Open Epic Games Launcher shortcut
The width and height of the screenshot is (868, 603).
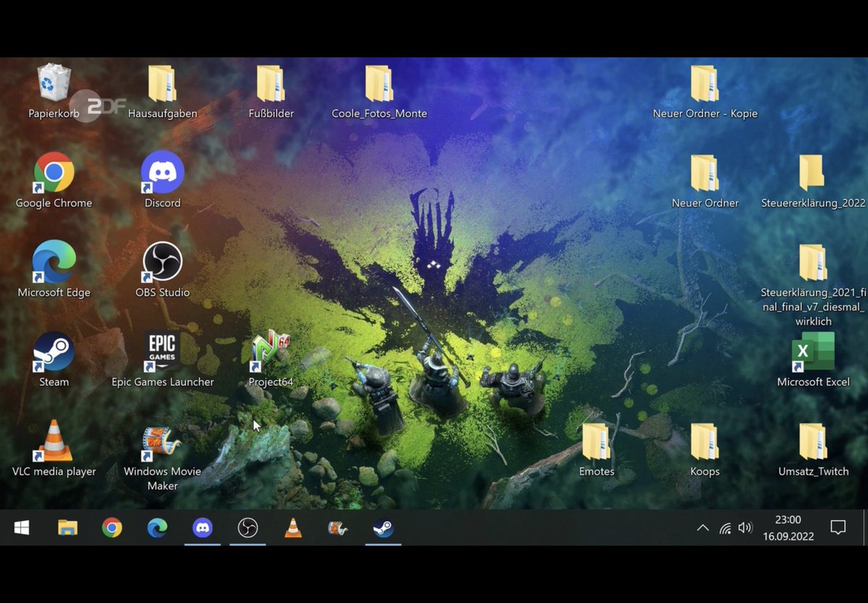click(162, 351)
